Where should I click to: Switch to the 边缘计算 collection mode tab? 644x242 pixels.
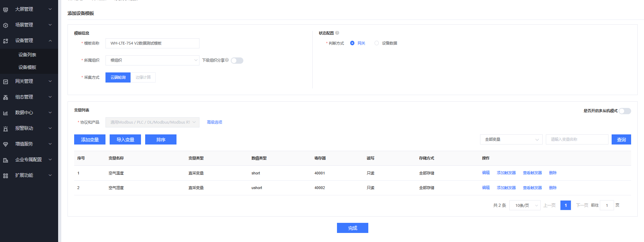[x=143, y=77]
